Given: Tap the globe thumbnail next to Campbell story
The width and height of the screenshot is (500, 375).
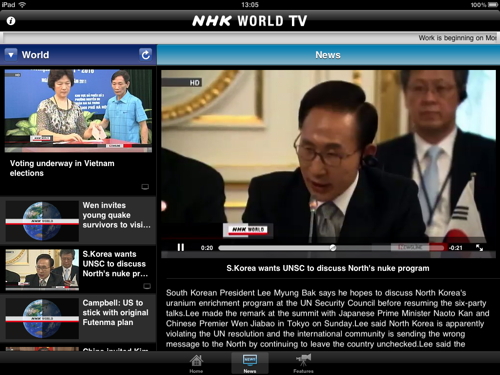Looking at the screenshot, I should click(42, 318).
